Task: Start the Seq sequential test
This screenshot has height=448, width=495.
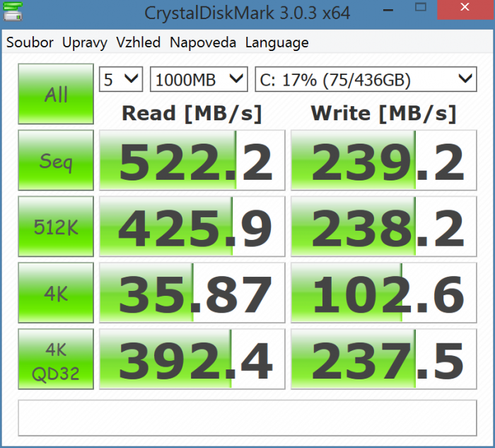Action: (56, 161)
